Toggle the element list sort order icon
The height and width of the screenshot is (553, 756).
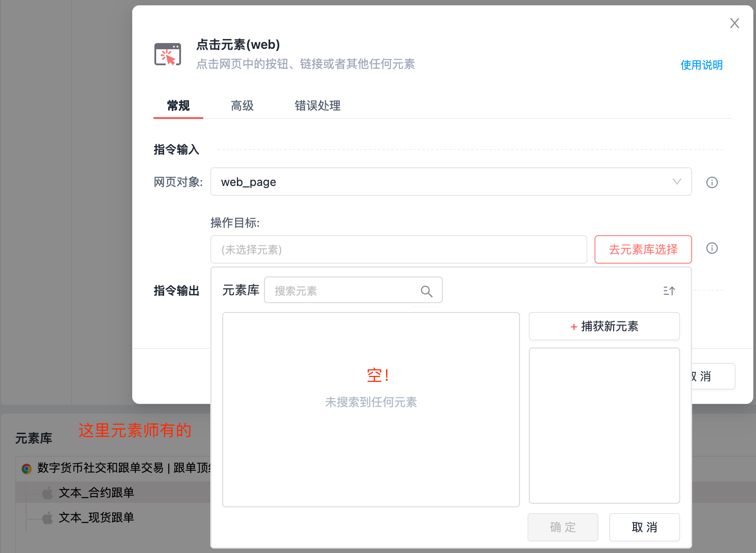[x=669, y=291]
